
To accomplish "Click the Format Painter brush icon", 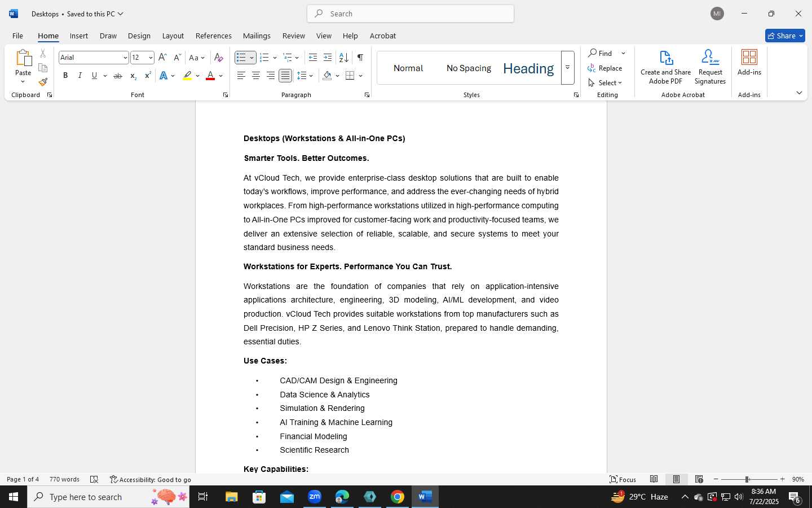I will coord(43,82).
